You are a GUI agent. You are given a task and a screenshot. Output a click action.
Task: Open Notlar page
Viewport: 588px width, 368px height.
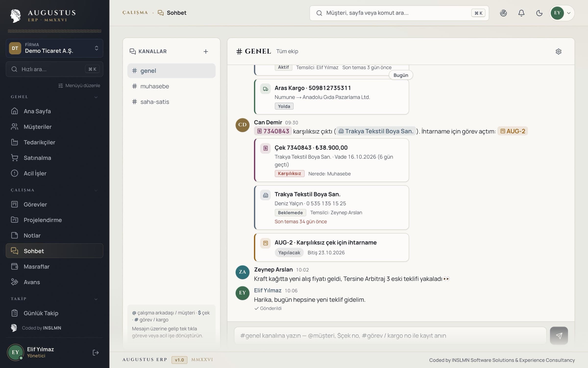coord(54,235)
